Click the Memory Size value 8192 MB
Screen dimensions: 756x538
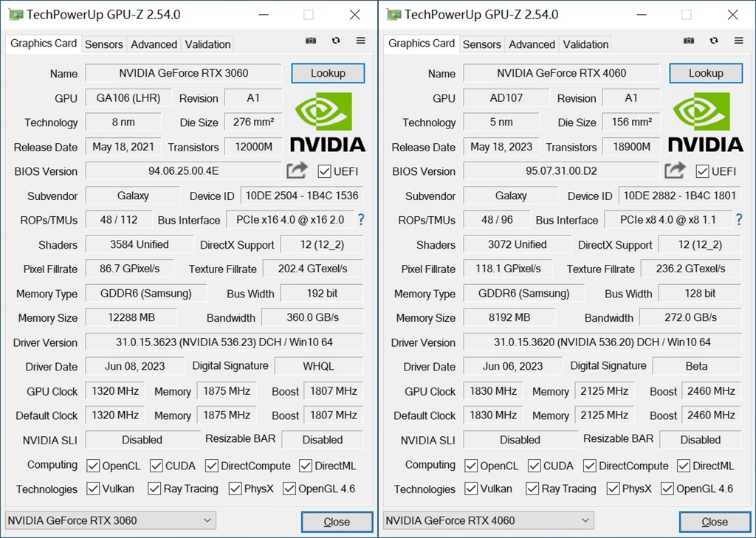[x=509, y=317]
